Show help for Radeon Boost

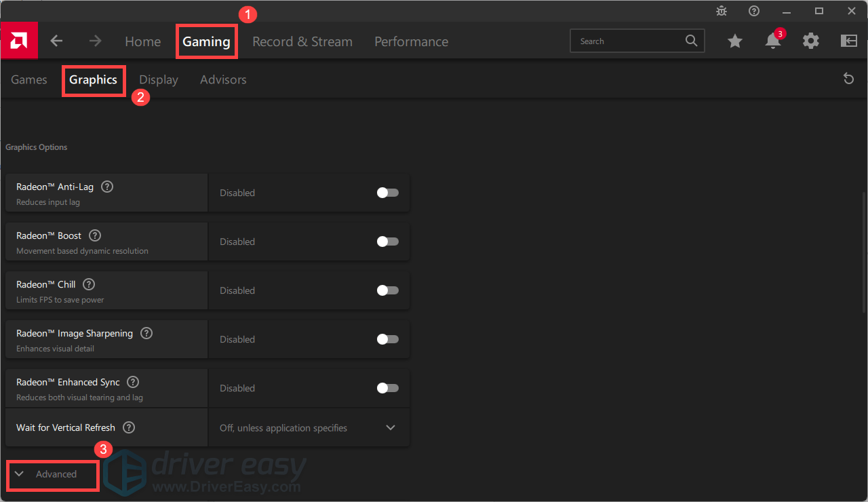click(95, 235)
